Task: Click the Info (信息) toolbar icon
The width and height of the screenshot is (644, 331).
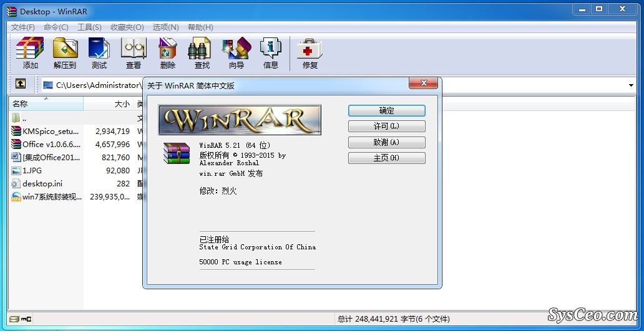Action: [271, 53]
